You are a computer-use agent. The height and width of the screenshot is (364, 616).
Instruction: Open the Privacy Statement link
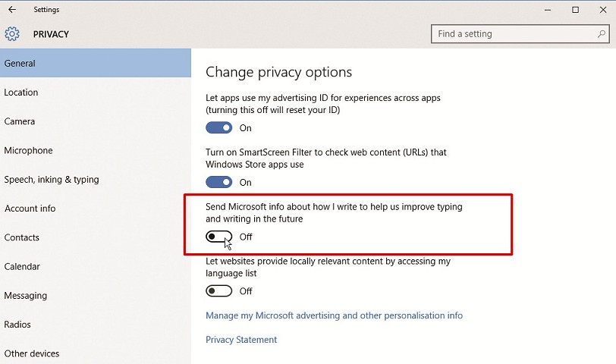[x=241, y=340]
